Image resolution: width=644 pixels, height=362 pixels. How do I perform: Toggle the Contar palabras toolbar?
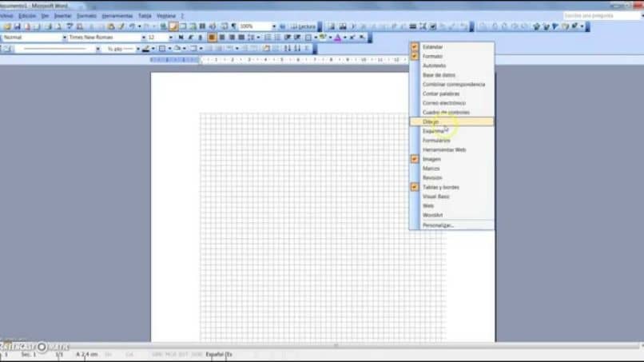coord(451,93)
